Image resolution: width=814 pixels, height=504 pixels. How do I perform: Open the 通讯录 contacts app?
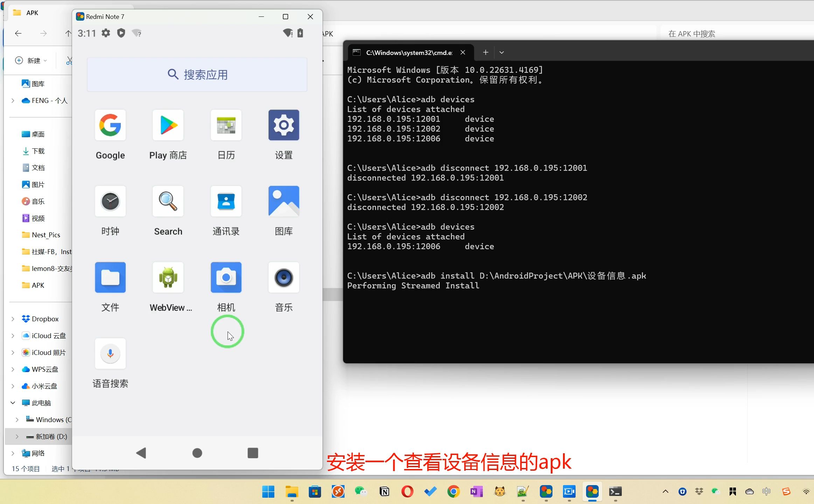(226, 201)
